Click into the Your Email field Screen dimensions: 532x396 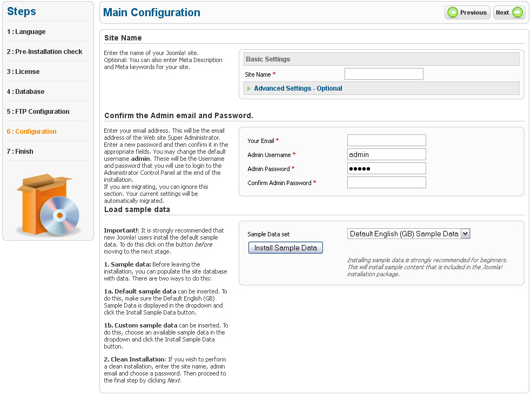(x=386, y=140)
